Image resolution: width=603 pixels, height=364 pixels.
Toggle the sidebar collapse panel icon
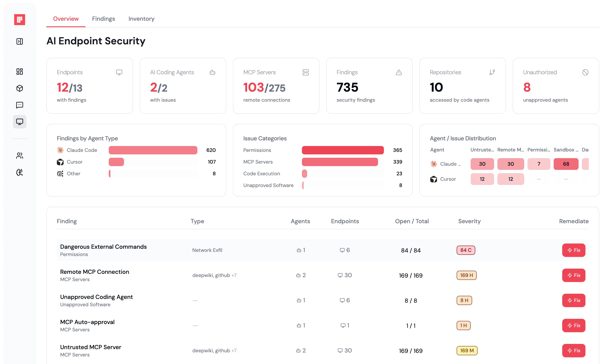(20, 41)
